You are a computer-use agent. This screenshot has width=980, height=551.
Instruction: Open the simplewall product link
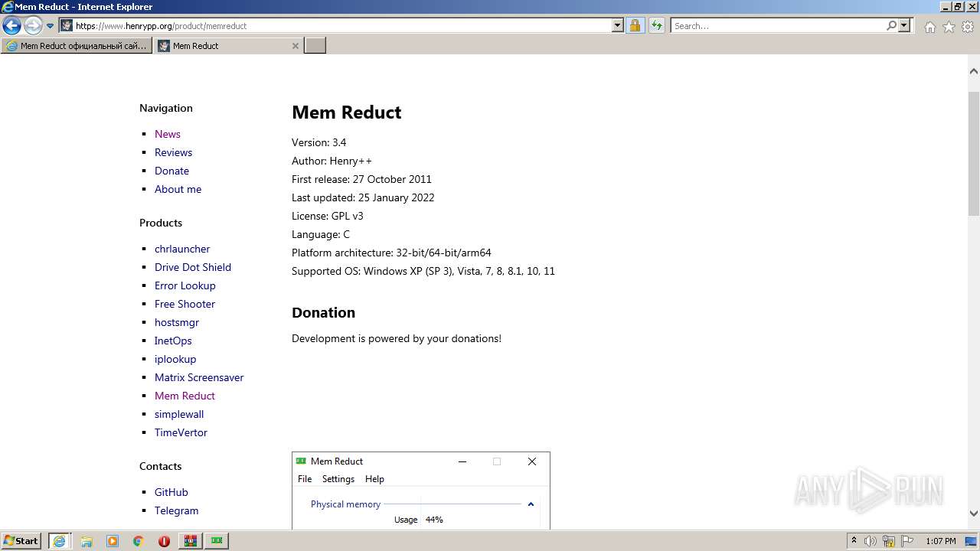click(179, 414)
